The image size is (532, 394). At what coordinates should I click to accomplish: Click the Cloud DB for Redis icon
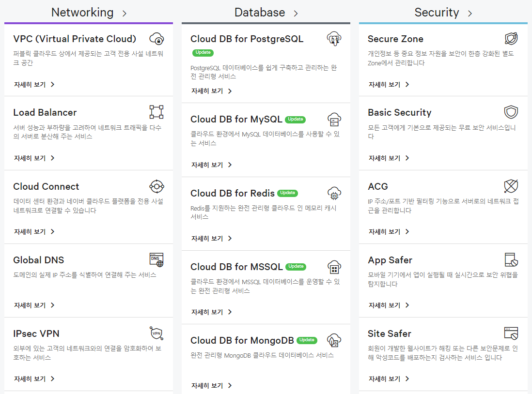click(x=334, y=193)
